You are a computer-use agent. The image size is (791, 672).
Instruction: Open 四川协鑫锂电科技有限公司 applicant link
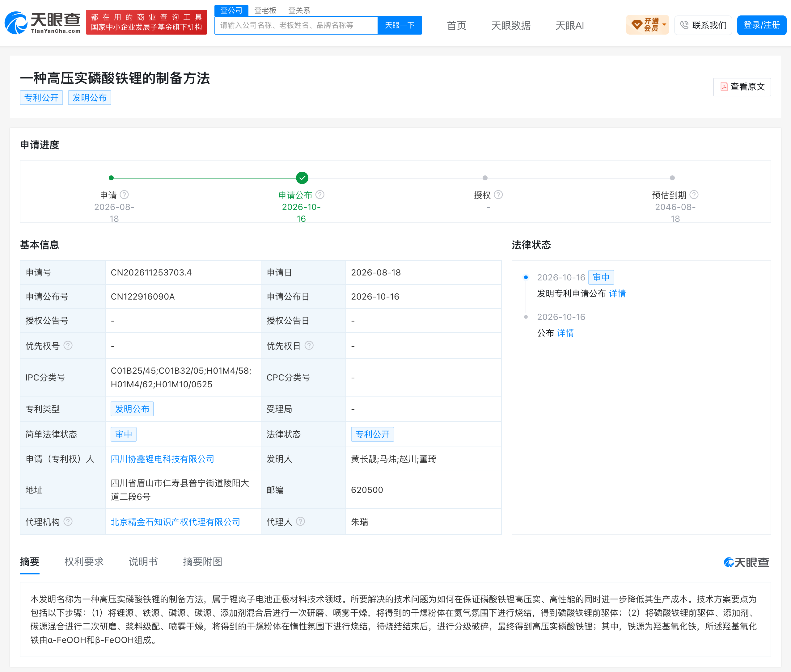pyautogui.click(x=163, y=459)
